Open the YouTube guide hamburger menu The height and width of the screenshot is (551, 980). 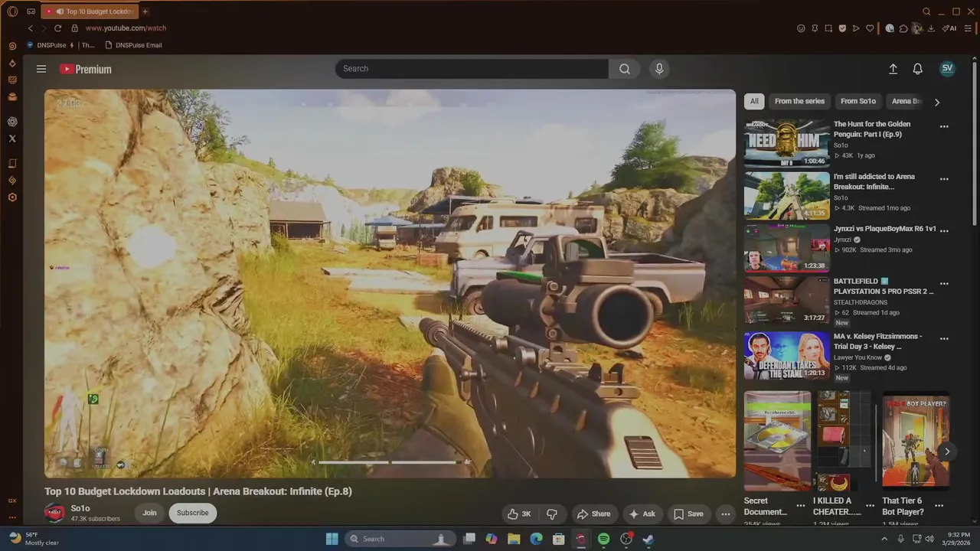coord(41,69)
